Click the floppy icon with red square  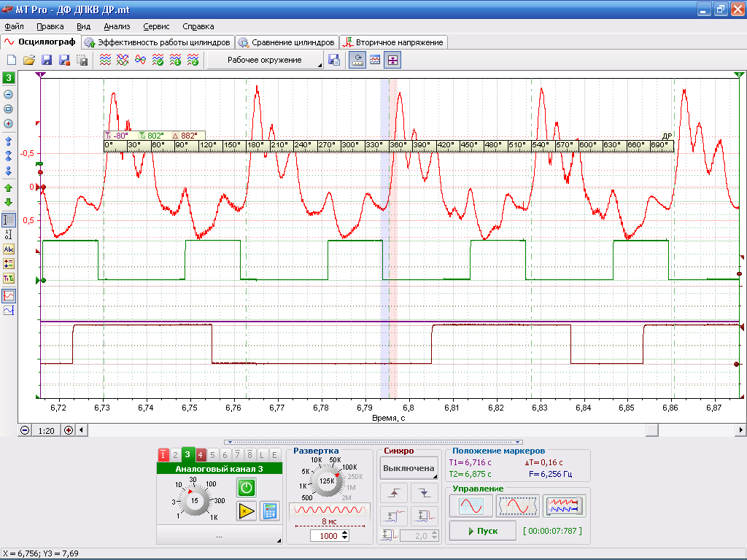click(x=64, y=60)
